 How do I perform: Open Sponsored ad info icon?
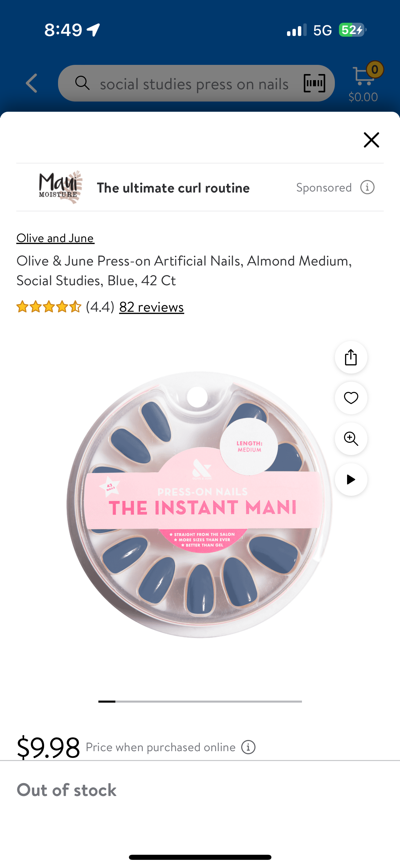tap(367, 187)
